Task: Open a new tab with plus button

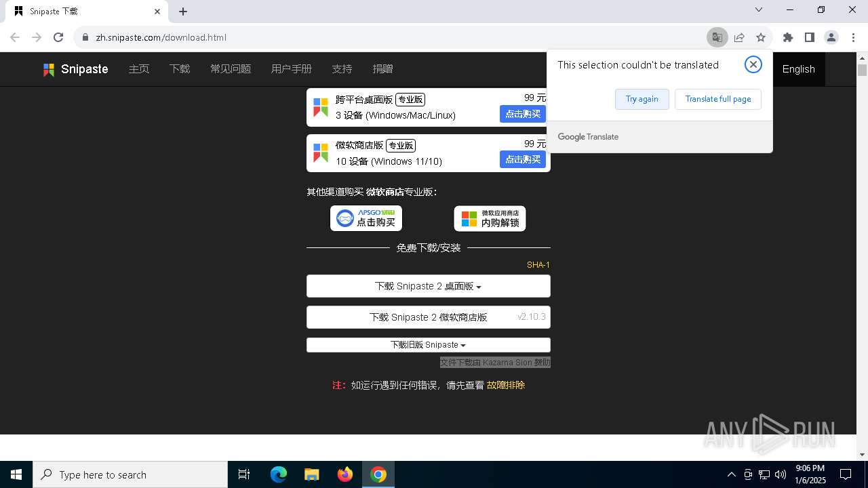Action: 183,12
